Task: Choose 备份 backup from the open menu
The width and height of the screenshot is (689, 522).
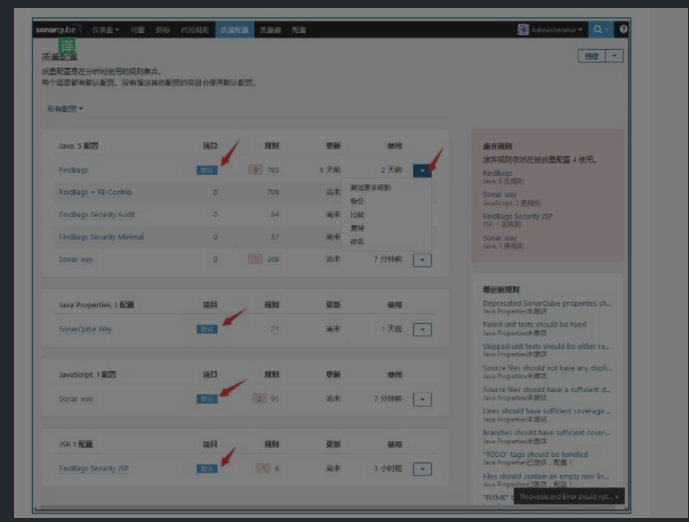Action: click(x=357, y=201)
